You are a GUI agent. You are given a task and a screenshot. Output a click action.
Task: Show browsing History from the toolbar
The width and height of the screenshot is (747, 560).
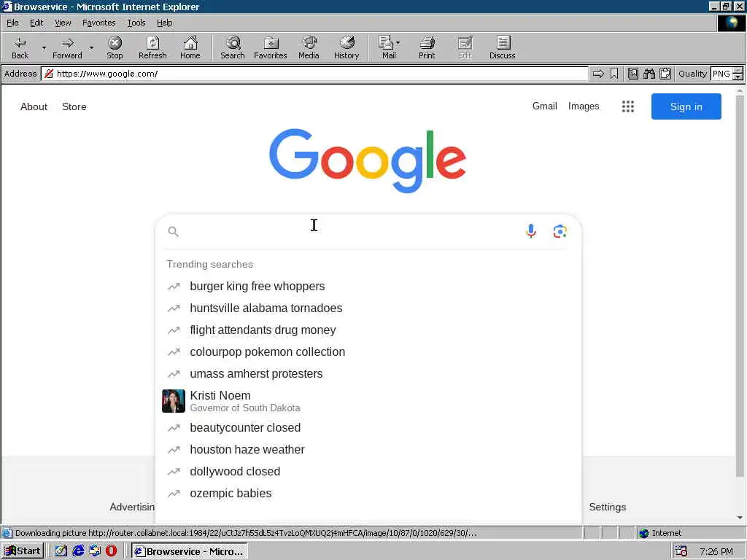coord(347,47)
